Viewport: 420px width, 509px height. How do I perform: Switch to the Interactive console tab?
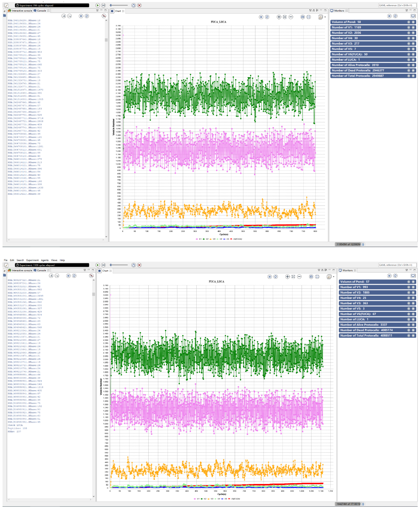[x=20, y=11]
